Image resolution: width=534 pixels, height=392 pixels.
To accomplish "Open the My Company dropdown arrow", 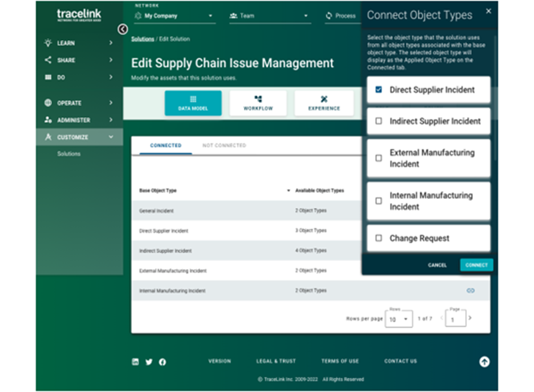I will click(x=210, y=16).
